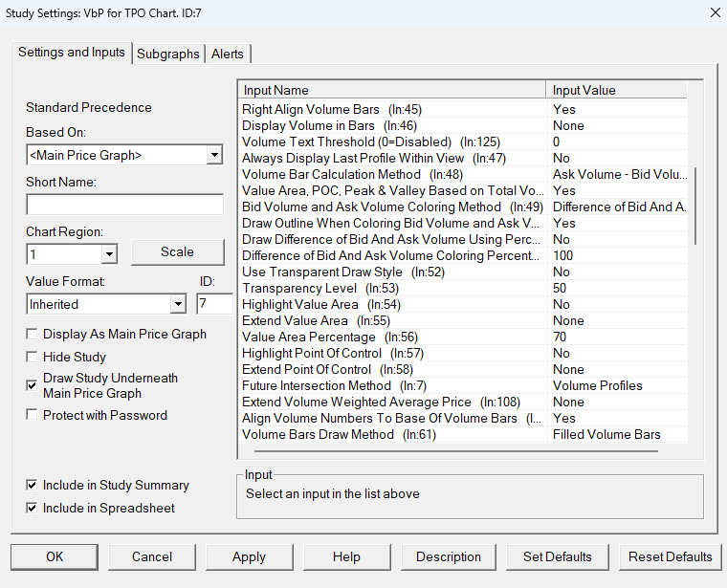The height and width of the screenshot is (588, 727).
Task: Click the inputs list vertical scrollbar
Action: coord(695,206)
